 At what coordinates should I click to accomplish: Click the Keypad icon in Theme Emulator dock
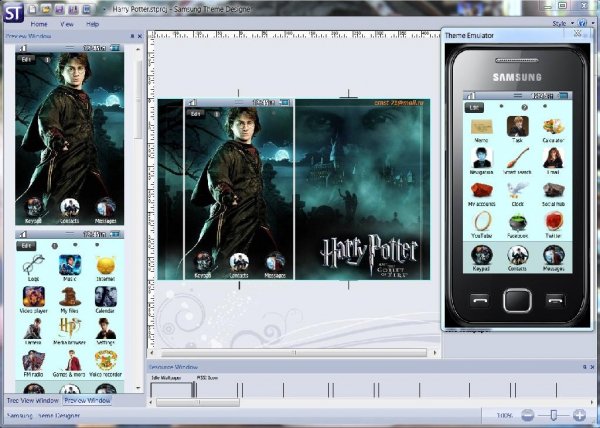click(x=481, y=255)
